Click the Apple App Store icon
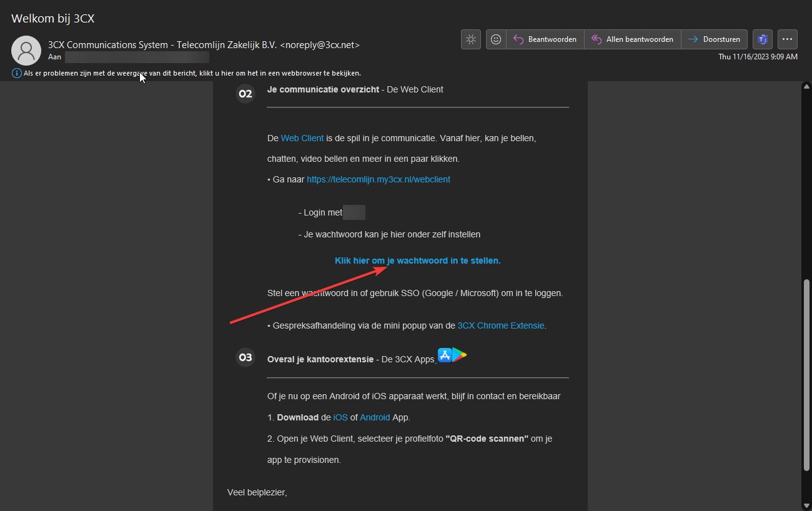This screenshot has height=511, width=812. (445, 355)
